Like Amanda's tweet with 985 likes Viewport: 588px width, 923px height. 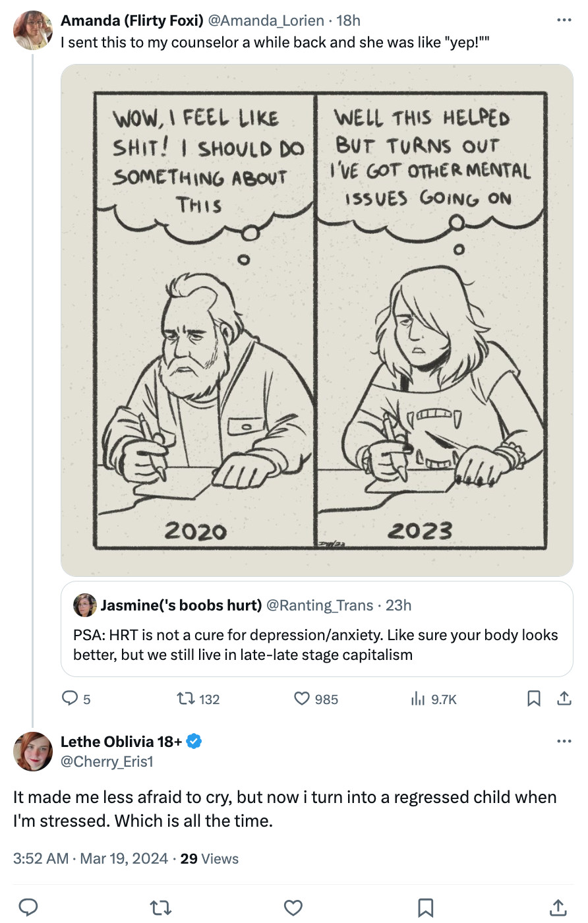pyautogui.click(x=302, y=699)
